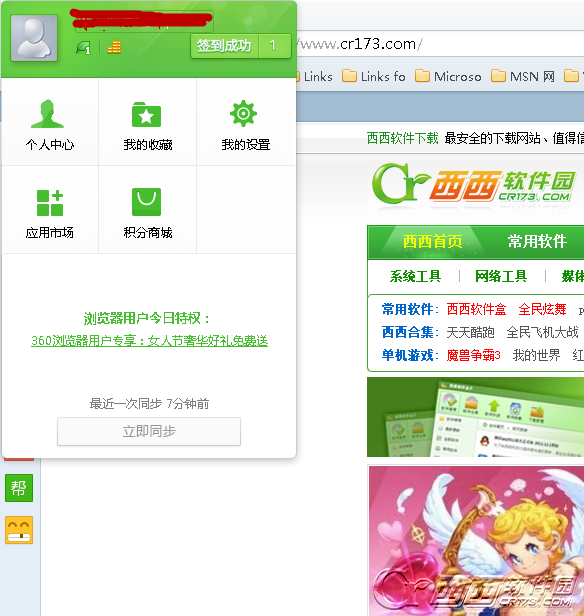Viewport: 584px width, 616px height.
Task: Open the 360浏览器用户专享 promotion link
Action: pos(149,341)
